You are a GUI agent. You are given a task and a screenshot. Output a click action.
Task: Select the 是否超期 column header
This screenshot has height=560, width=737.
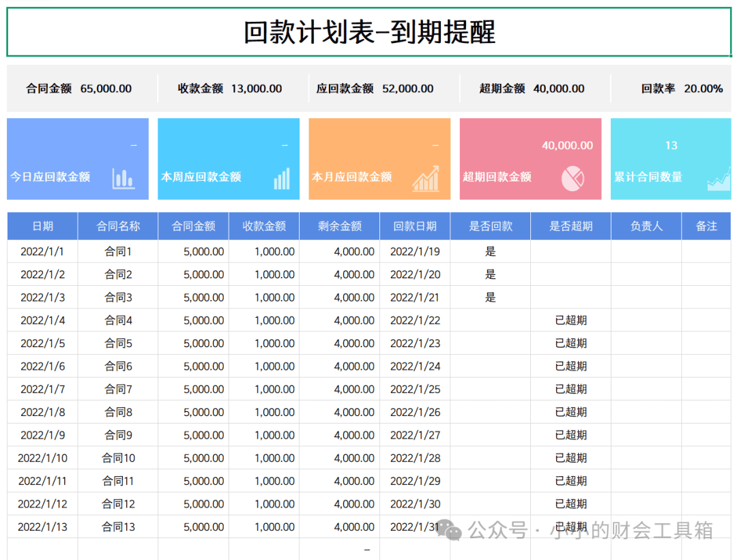pos(570,226)
